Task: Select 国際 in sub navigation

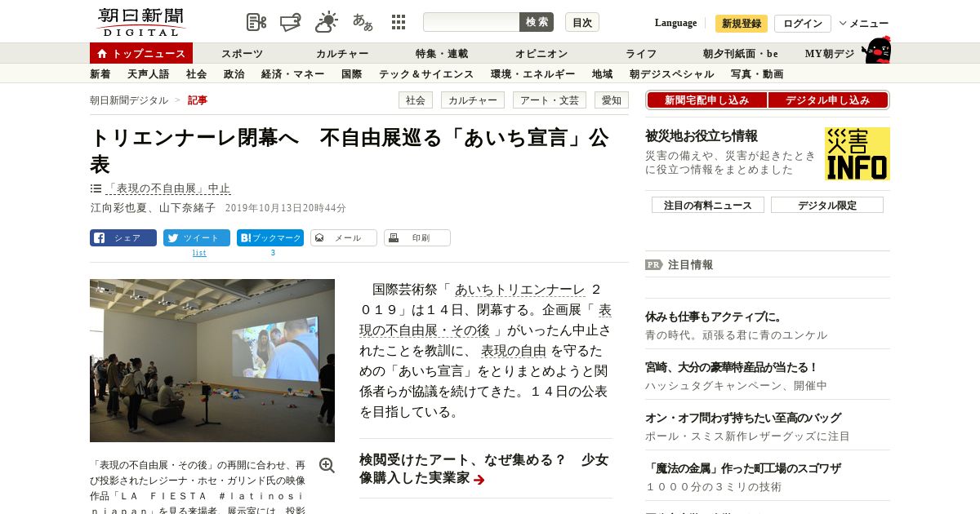Action: [x=352, y=74]
